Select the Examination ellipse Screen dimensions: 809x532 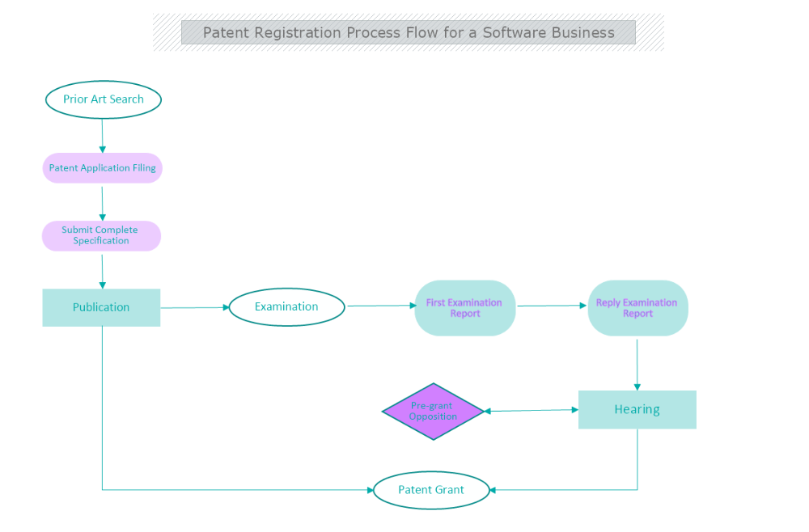point(286,306)
